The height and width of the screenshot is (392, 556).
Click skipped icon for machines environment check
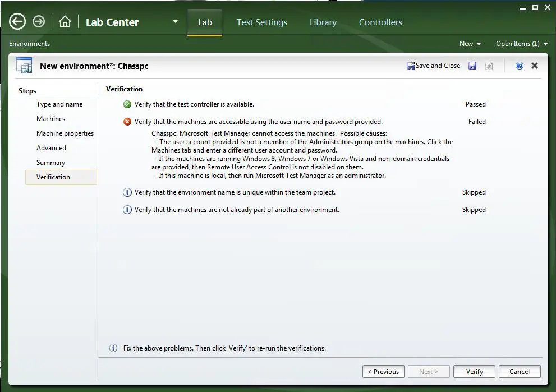point(127,210)
